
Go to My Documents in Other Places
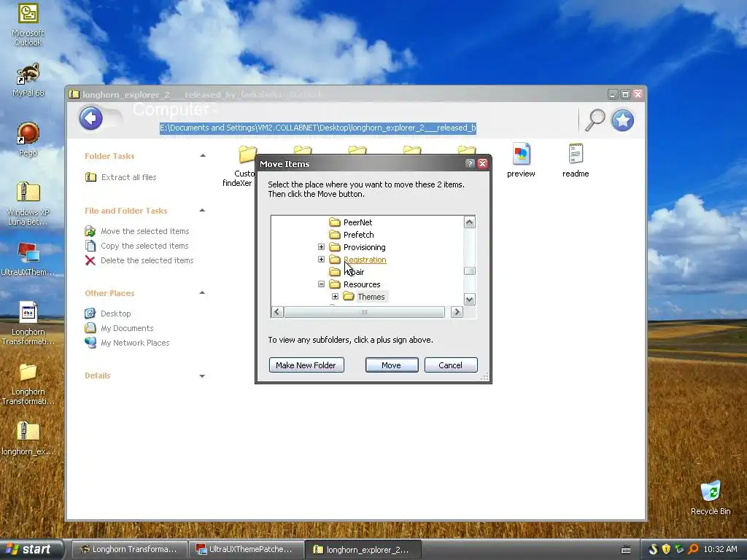tap(127, 328)
